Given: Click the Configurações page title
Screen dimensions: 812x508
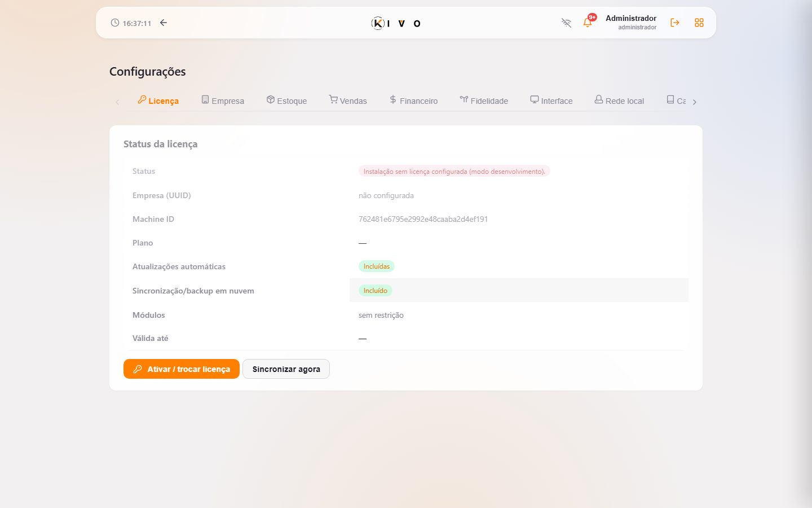Looking at the screenshot, I should pyautogui.click(x=148, y=72).
